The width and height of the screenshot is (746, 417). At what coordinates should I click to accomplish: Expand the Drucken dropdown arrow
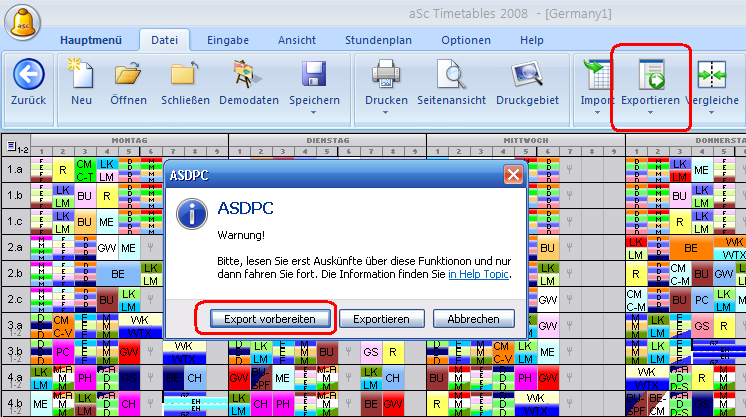(x=385, y=113)
